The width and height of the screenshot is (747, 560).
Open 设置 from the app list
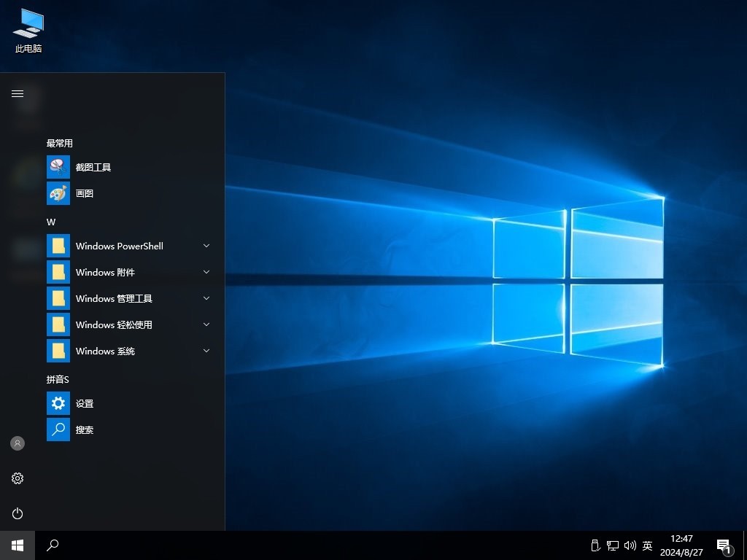pos(85,404)
